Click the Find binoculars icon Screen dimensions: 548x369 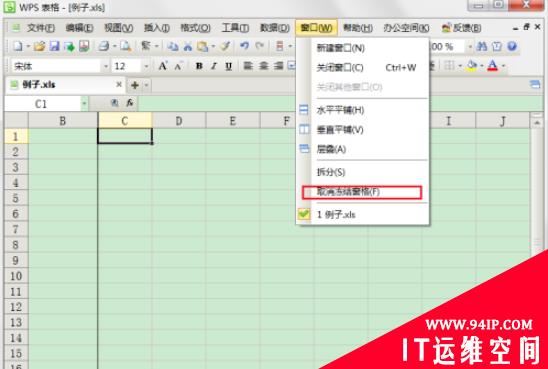(482, 46)
